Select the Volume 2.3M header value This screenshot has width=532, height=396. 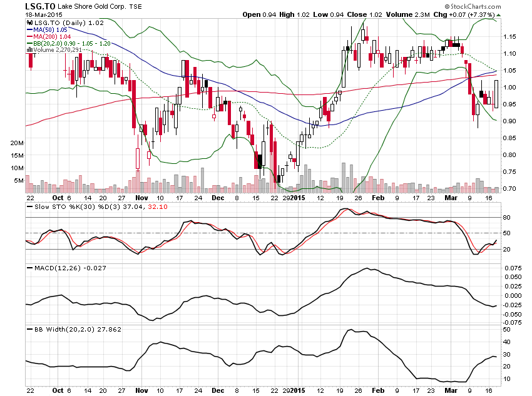click(x=408, y=14)
